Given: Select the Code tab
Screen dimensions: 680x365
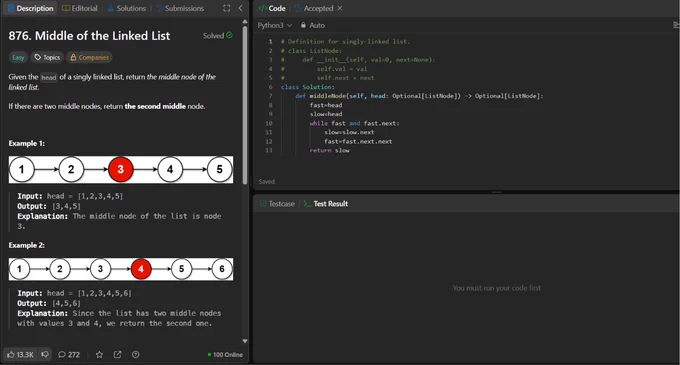Looking at the screenshot, I should pos(272,8).
